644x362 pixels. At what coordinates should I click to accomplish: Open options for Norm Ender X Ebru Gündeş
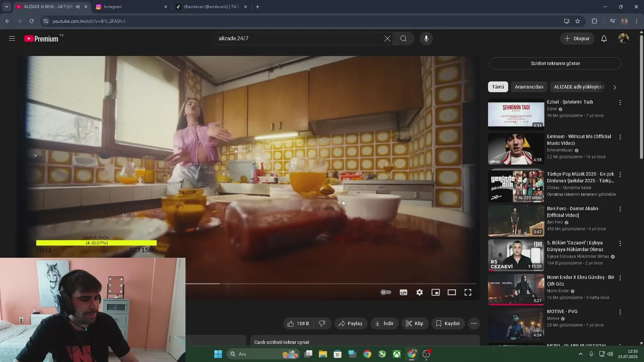coord(620,278)
